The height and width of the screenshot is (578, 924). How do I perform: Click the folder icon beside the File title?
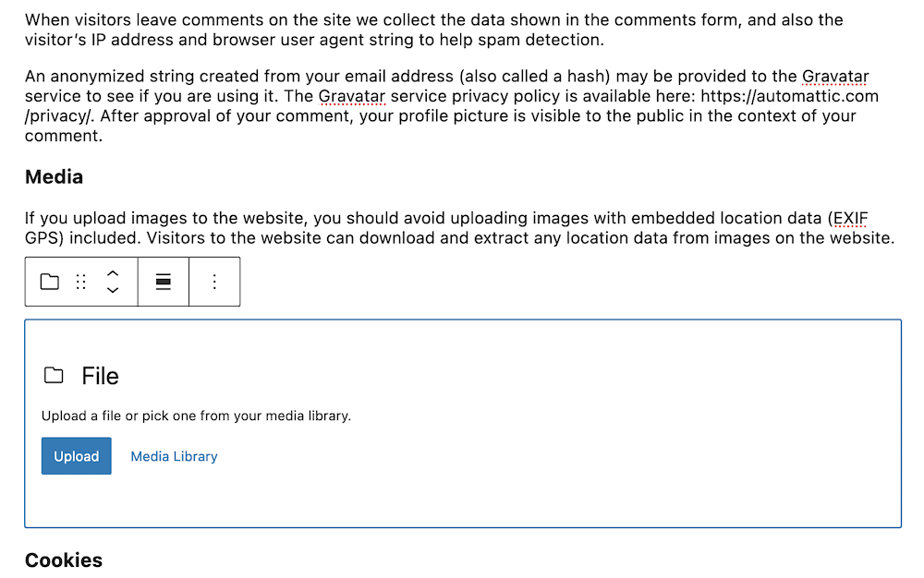pos(55,376)
